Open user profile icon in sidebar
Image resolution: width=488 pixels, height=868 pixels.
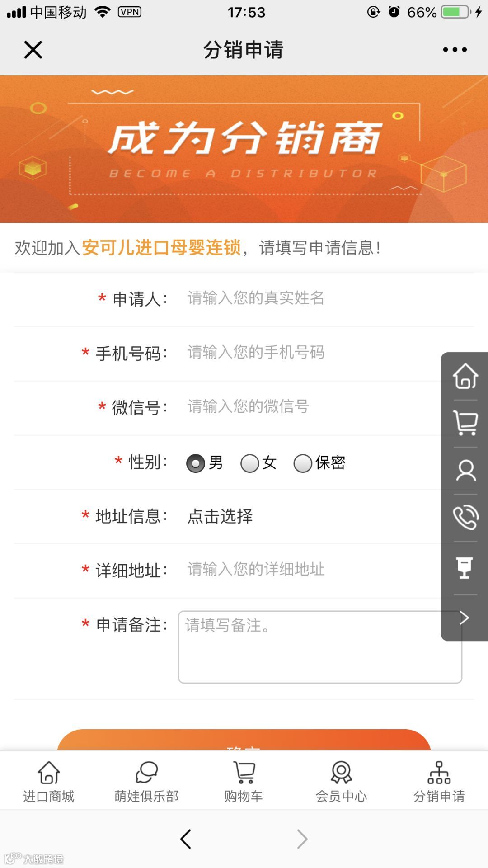point(466,471)
